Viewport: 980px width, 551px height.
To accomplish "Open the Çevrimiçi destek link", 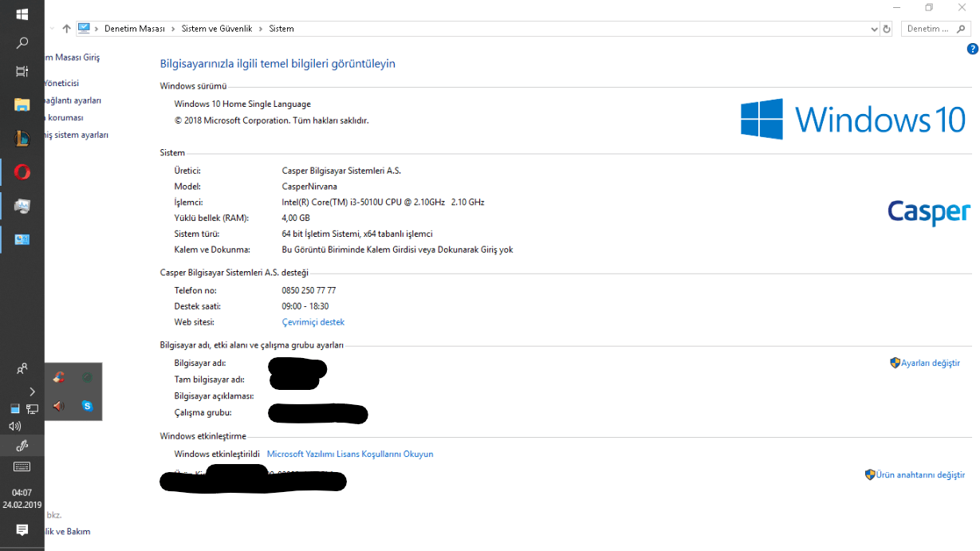I will 313,322.
